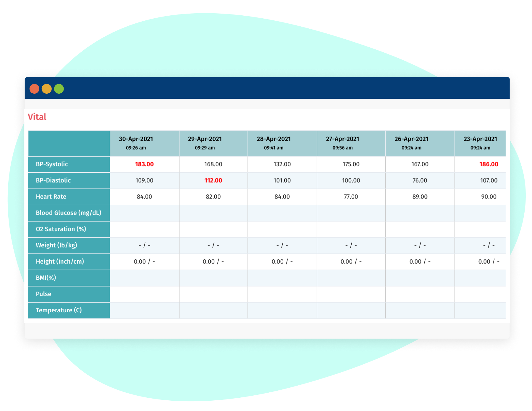Click heart rate 84.00 under 30-Apr-2021
532x411 pixels.
pos(144,197)
